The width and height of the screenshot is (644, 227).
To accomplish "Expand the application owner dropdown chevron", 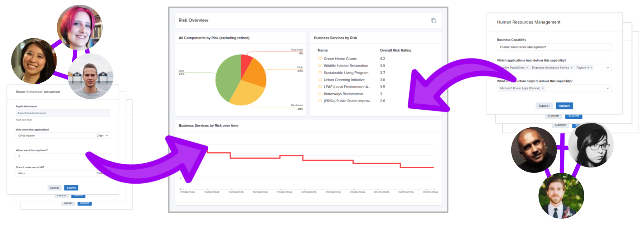I will 107,136.
